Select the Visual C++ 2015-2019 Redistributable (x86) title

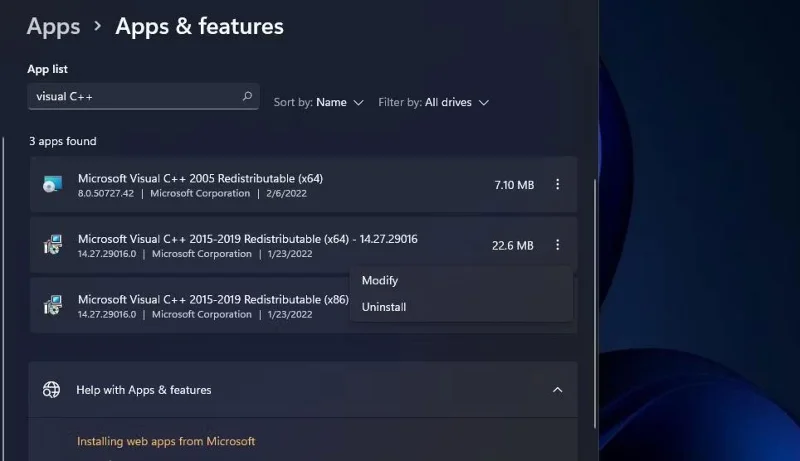tap(213, 299)
